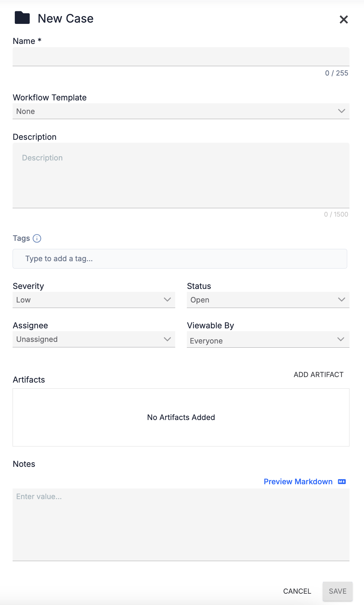Click the chevron on the Status field

[x=341, y=300]
